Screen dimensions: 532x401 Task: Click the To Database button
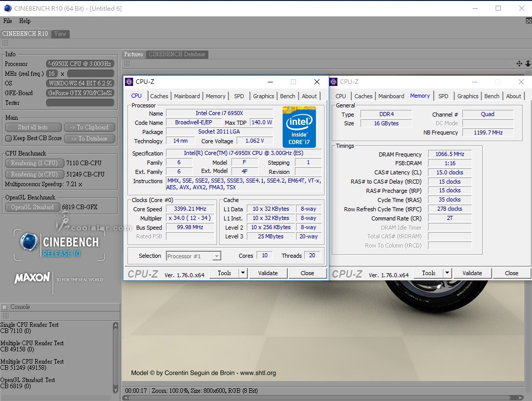pyautogui.click(x=89, y=139)
